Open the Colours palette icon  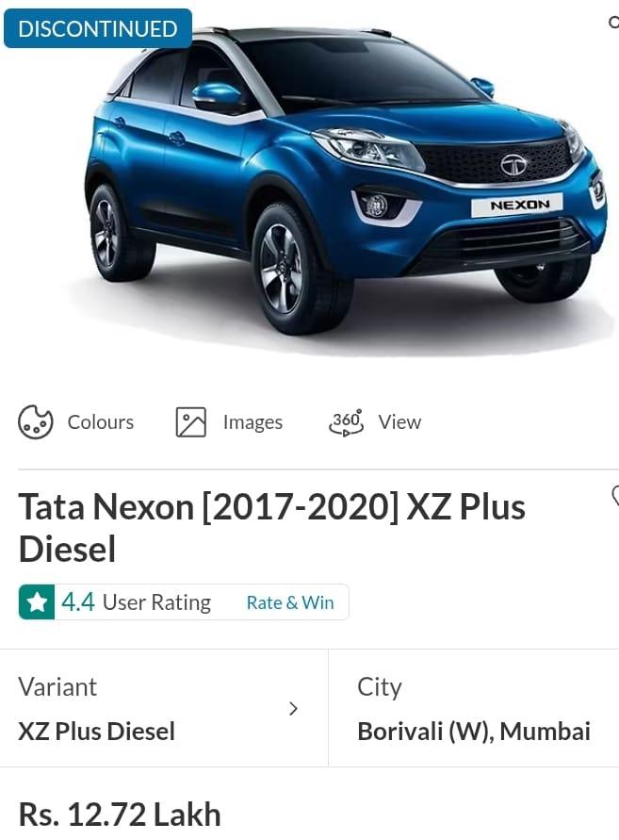(x=36, y=422)
